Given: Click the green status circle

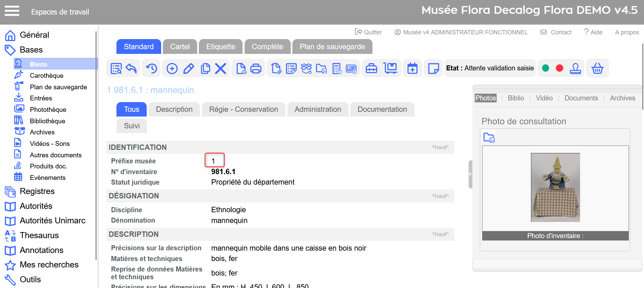Looking at the screenshot, I should click(x=546, y=68).
